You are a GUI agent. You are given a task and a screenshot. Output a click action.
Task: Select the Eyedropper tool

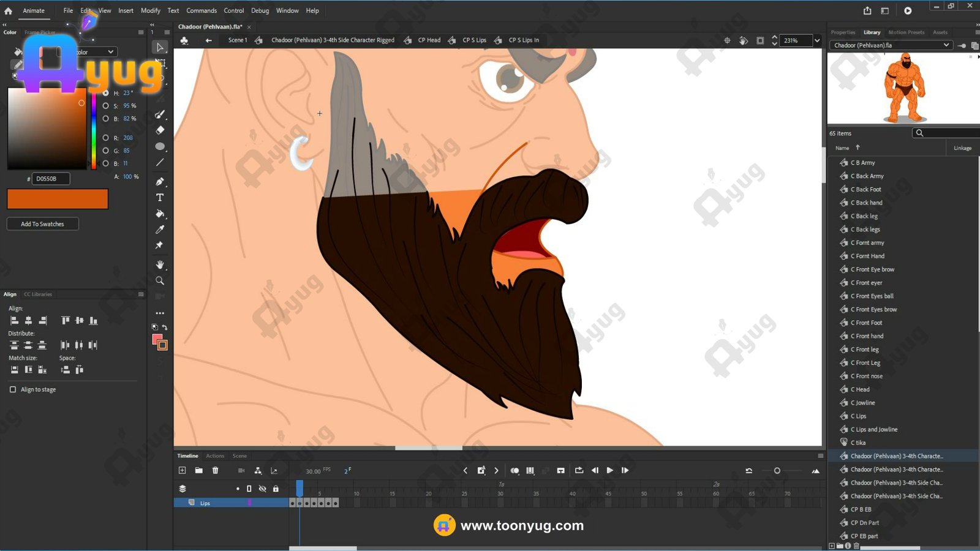pyautogui.click(x=160, y=230)
